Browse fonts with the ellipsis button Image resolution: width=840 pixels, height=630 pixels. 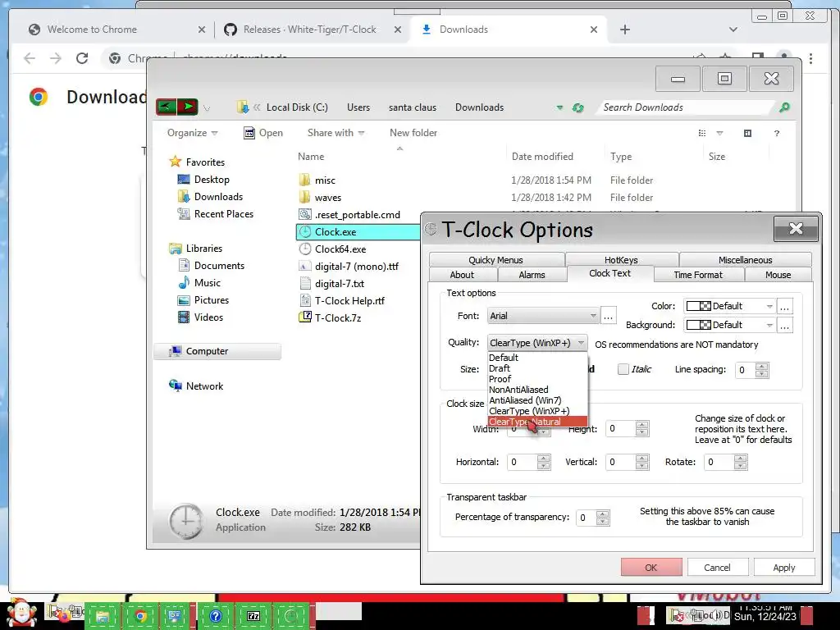pos(608,316)
